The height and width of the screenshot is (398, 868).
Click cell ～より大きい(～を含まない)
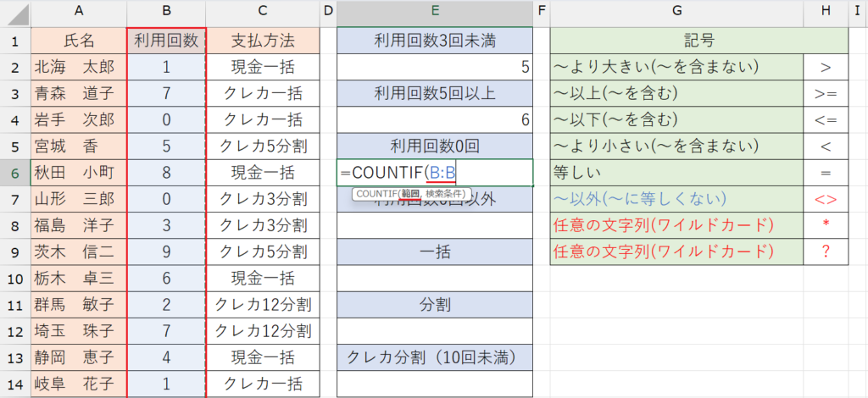tap(676, 67)
